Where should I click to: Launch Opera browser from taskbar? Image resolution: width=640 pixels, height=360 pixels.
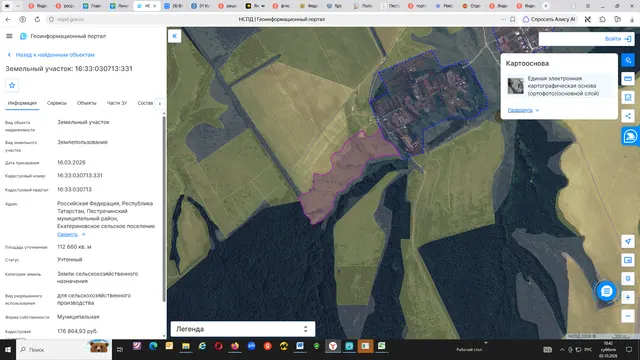tap(218, 346)
